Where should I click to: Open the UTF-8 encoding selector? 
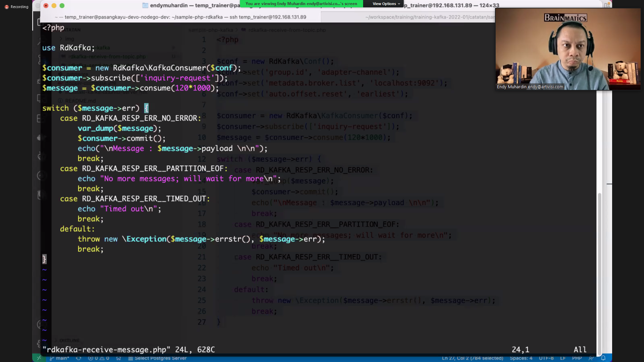pos(546,358)
